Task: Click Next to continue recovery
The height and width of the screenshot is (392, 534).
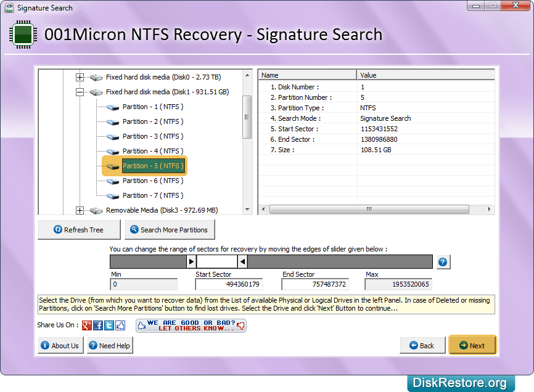Action: (472, 345)
